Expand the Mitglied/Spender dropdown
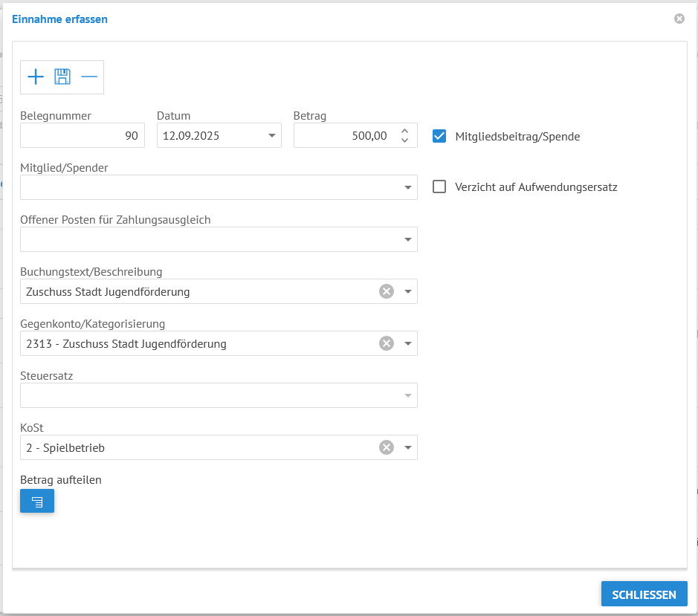This screenshot has width=698, height=616. (x=407, y=187)
